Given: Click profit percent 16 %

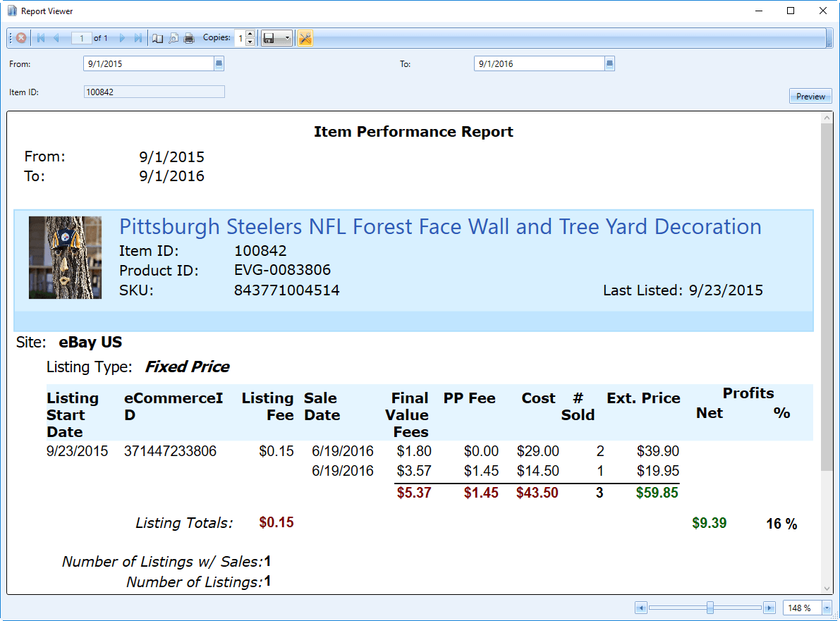Looking at the screenshot, I should [781, 524].
